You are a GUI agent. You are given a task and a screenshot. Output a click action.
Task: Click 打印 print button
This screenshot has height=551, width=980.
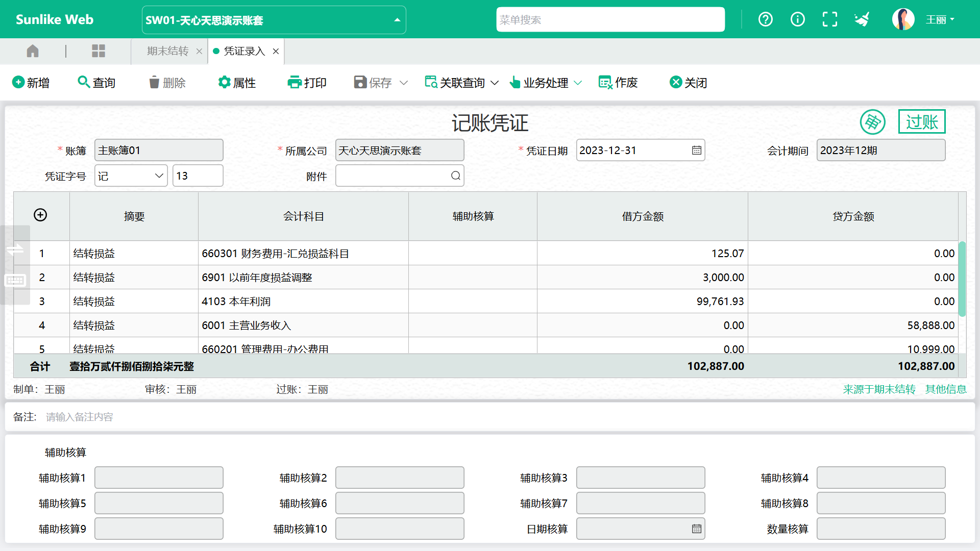pyautogui.click(x=307, y=83)
